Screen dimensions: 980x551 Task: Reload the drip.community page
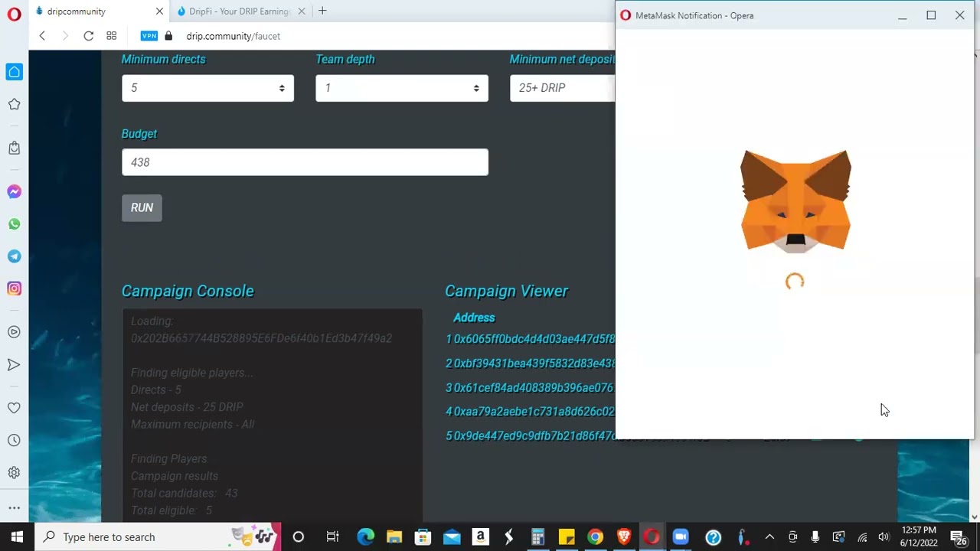pyautogui.click(x=89, y=36)
